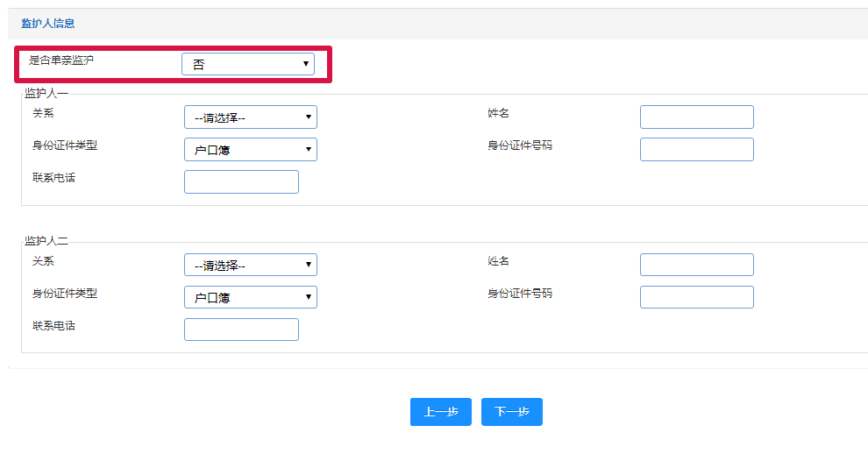This screenshot has height=454, width=868.
Task: Open the 是否单亲监护 dropdown
Action: click(248, 64)
